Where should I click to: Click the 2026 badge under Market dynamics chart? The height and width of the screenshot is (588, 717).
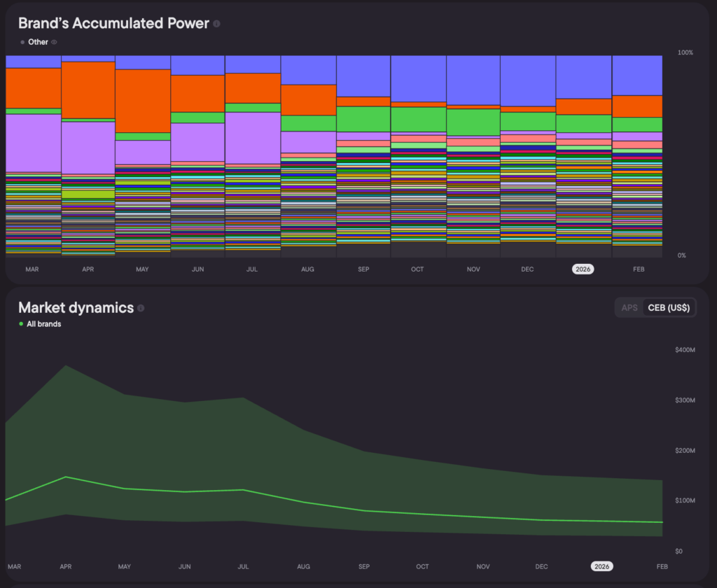point(601,566)
